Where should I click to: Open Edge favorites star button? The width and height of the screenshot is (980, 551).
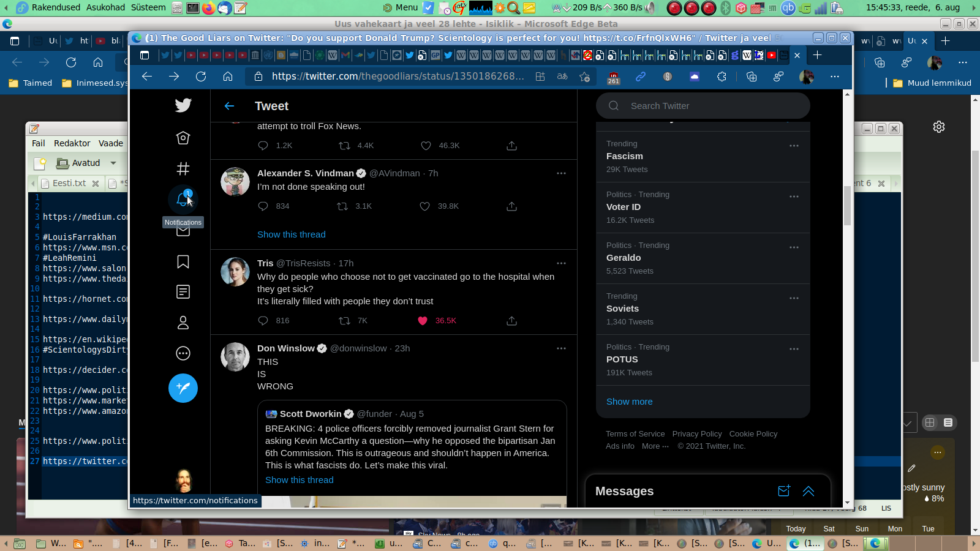(585, 77)
